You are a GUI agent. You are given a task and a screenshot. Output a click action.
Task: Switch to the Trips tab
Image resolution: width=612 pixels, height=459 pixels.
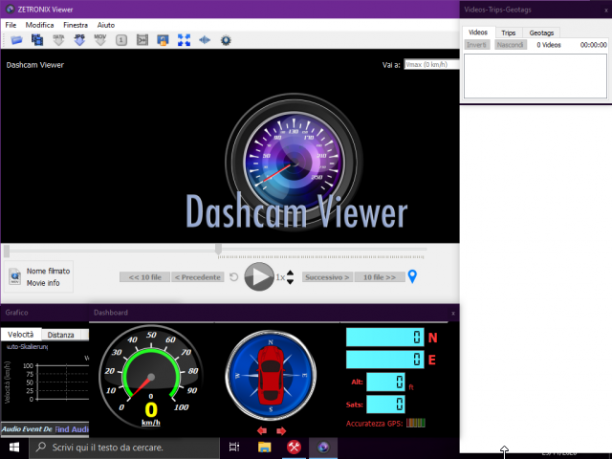508,33
